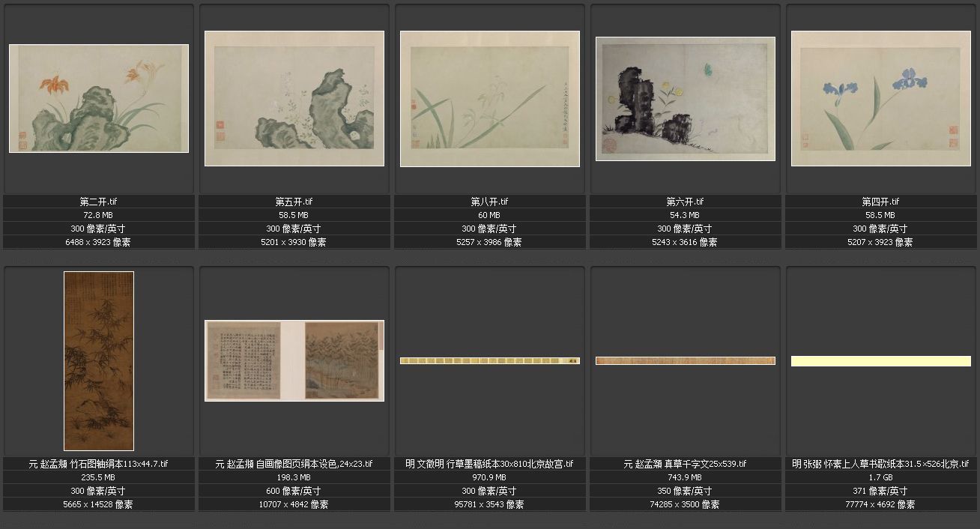Click the 74285 x 3500 像素 dimensions label
This screenshot has height=529, width=980.
pos(686,504)
